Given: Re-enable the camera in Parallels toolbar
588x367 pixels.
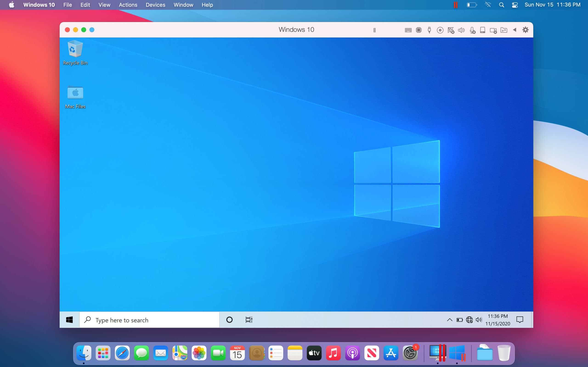Looking at the screenshot, I should point(493,30).
